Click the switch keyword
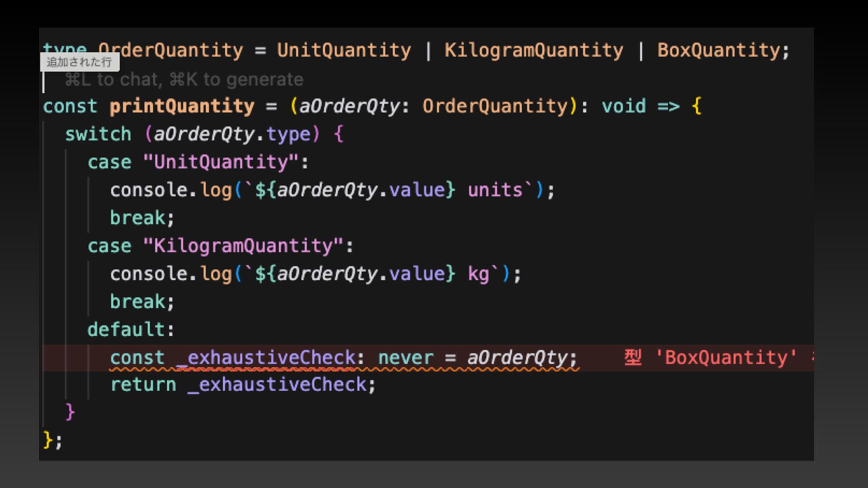Image resolution: width=868 pixels, height=488 pixels. coord(98,134)
